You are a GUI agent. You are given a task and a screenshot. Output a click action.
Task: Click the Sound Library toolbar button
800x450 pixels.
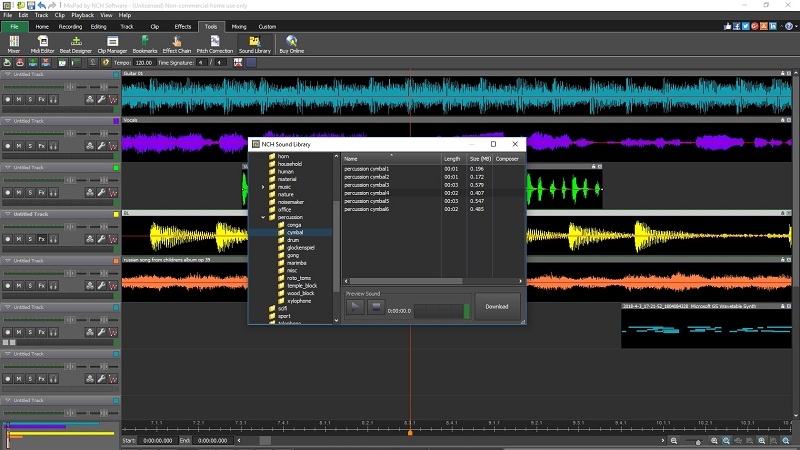pyautogui.click(x=255, y=44)
